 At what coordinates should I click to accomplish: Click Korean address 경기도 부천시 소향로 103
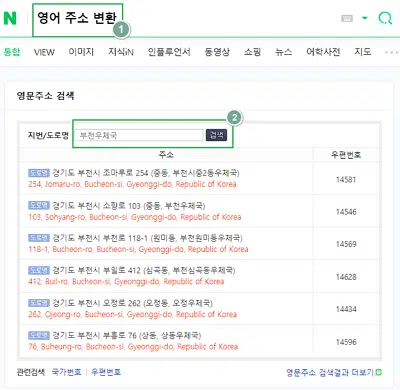tap(129, 205)
